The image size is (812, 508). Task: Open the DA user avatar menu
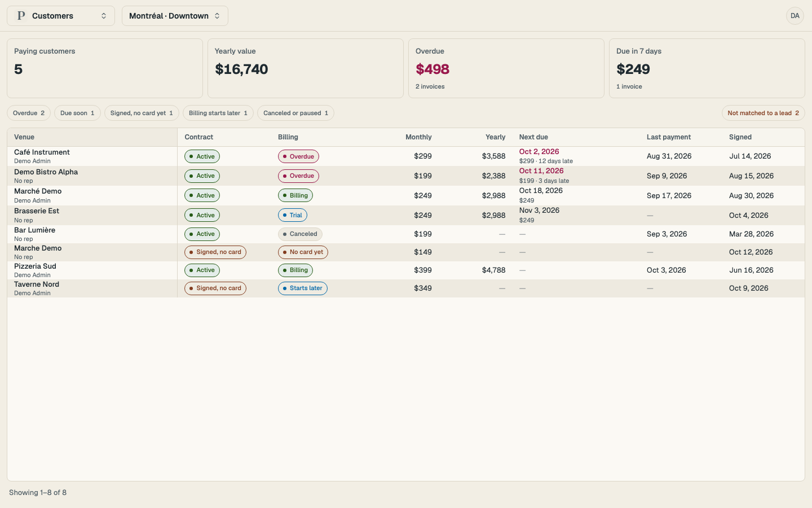point(795,16)
